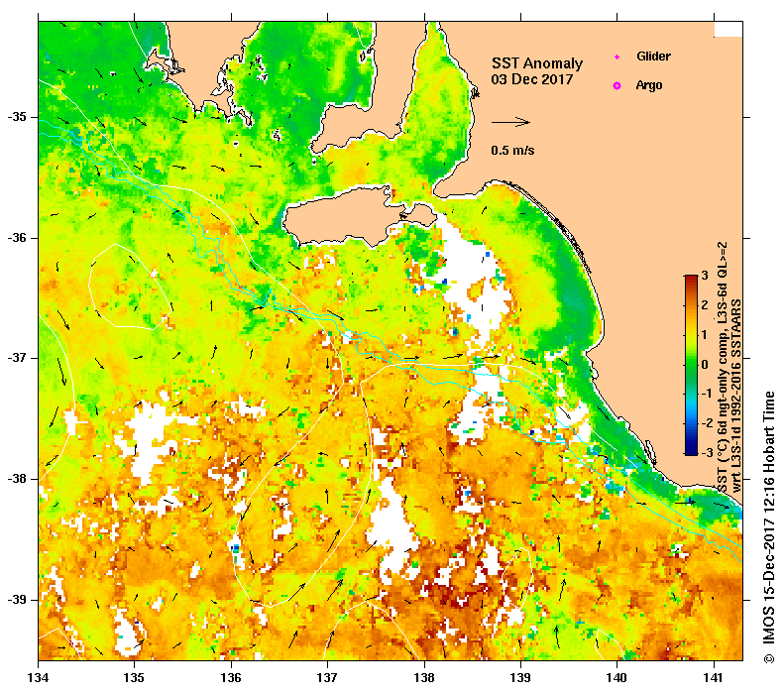Click the magenta Argo legend marker
Viewport: 784px width, 694px height.
coord(617,86)
